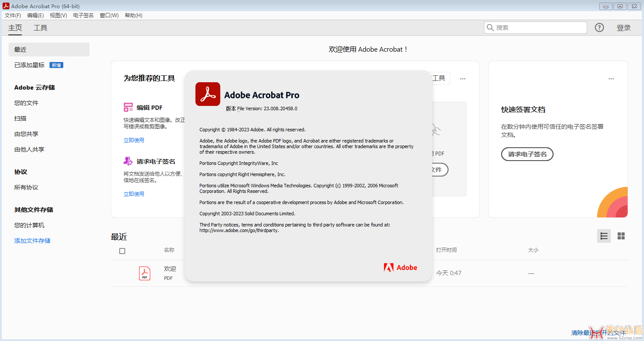The width and height of the screenshot is (644, 341).
Task: Click the 名称 column header
Action: [x=169, y=250]
